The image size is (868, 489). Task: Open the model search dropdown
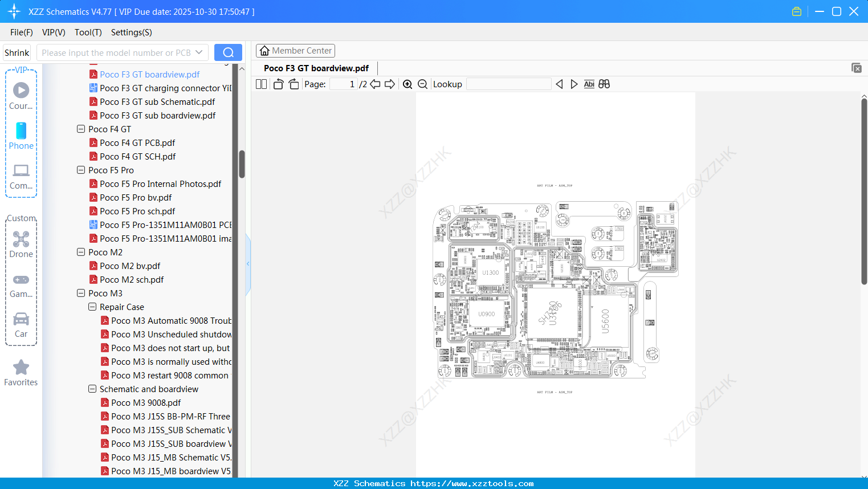coord(200,52)
